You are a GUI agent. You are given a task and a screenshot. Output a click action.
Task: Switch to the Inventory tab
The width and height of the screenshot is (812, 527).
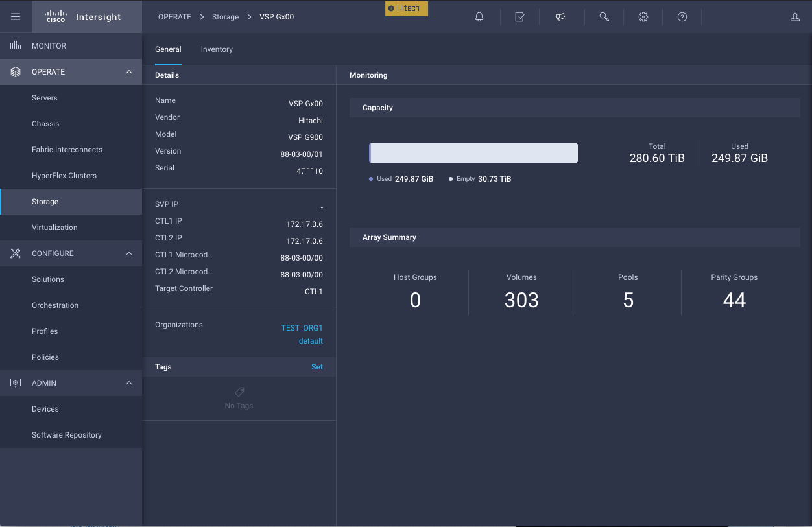click(x=217, y=49)
